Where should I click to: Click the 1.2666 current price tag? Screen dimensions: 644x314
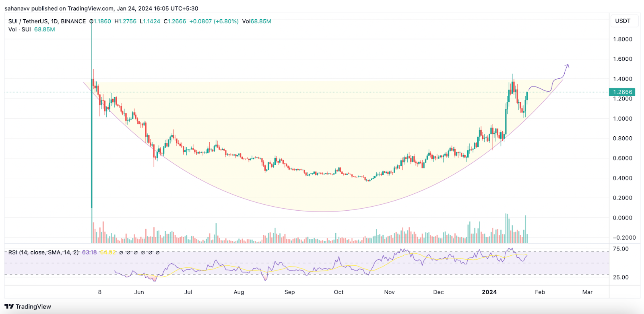pos(623,92)
